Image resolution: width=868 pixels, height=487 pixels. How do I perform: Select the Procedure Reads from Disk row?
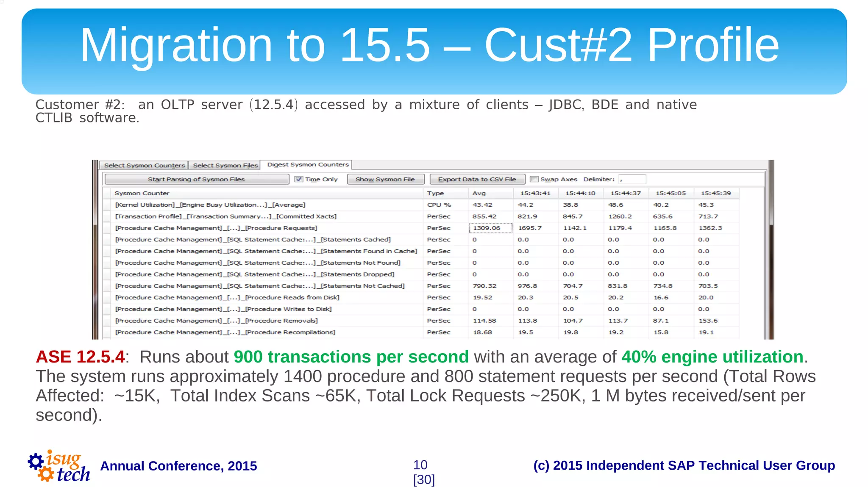point(421,298)
